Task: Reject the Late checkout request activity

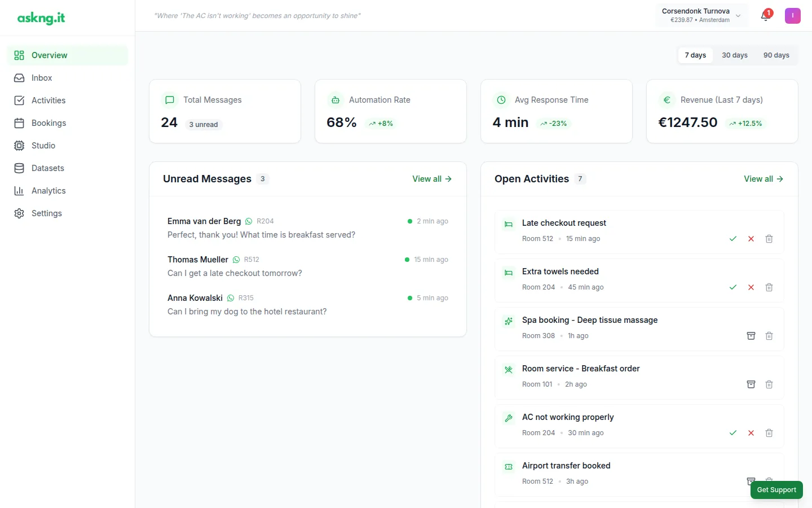Action: click(751, 239)
